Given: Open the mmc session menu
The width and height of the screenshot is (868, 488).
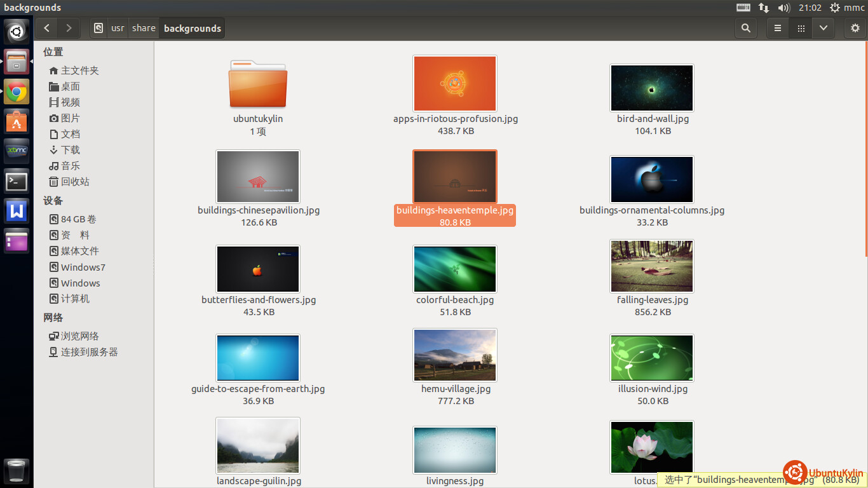Looking at the screenshot, I should pos(847,8).
